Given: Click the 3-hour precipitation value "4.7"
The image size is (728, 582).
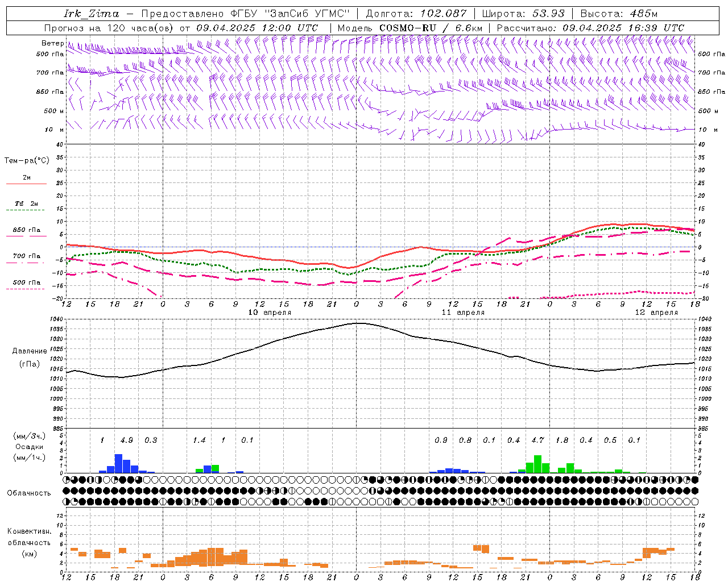Looking at the screenshot, I should [x=537, y=440].
